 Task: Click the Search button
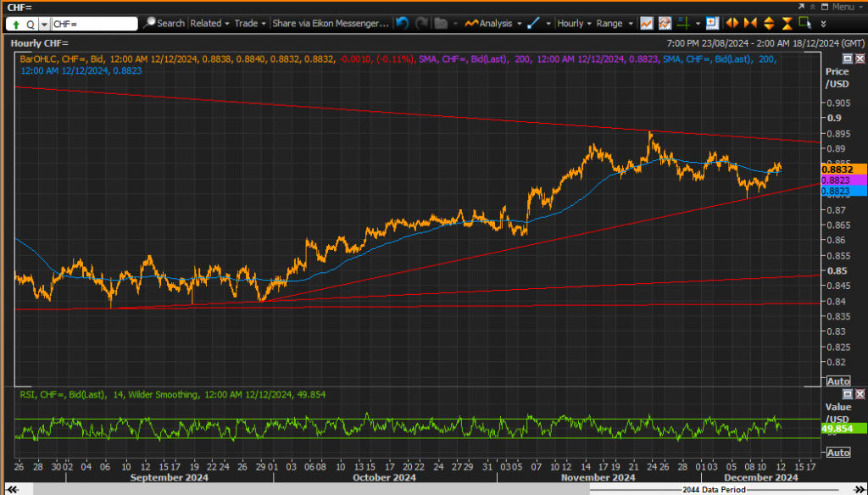(x=164, y=23)
